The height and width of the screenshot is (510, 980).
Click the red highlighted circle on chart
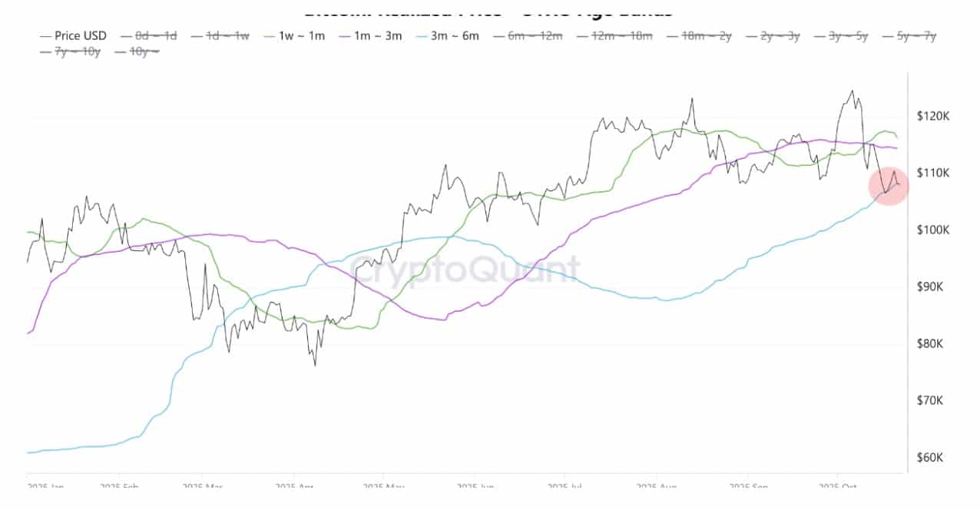click(889, 186)
